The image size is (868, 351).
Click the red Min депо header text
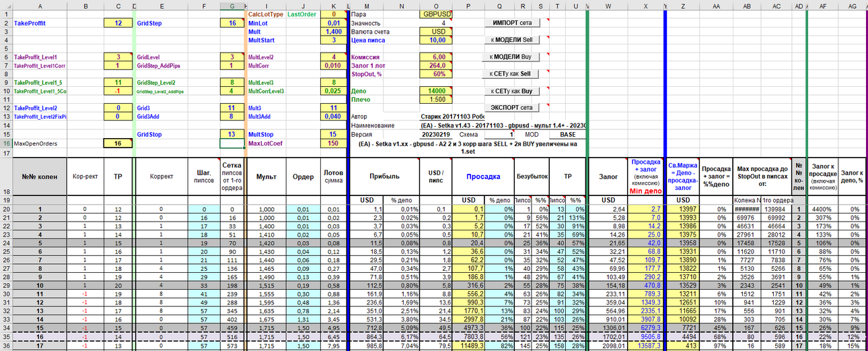point(646,191)
